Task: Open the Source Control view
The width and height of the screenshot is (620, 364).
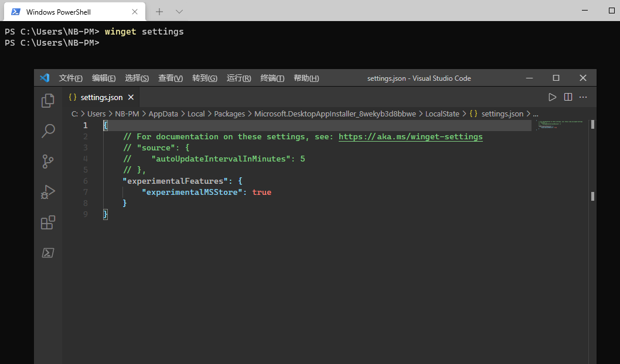Action: (x=48, y=162)
